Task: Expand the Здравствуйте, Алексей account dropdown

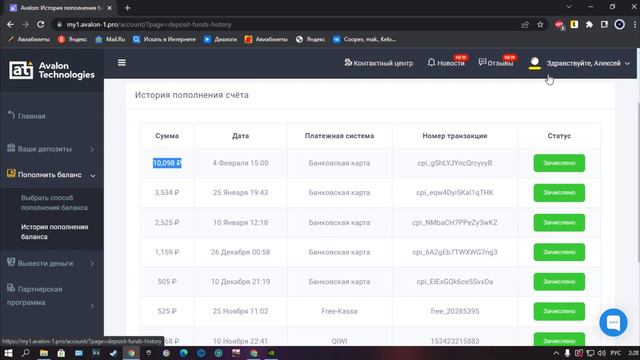Action: [x=588, y=63]
